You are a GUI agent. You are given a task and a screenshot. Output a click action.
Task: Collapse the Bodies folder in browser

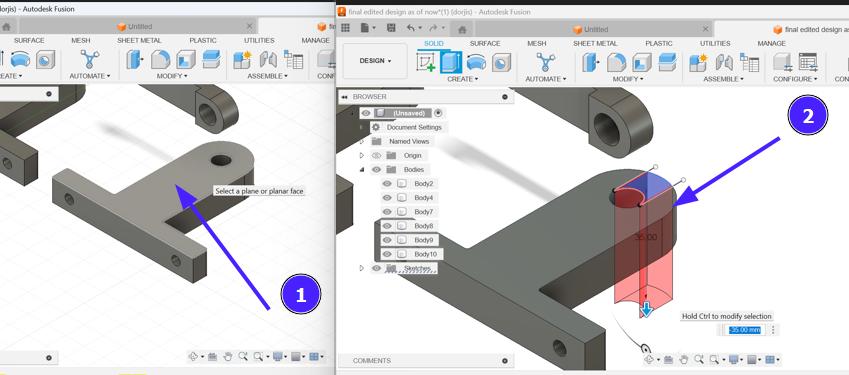(x=362, y=169)
